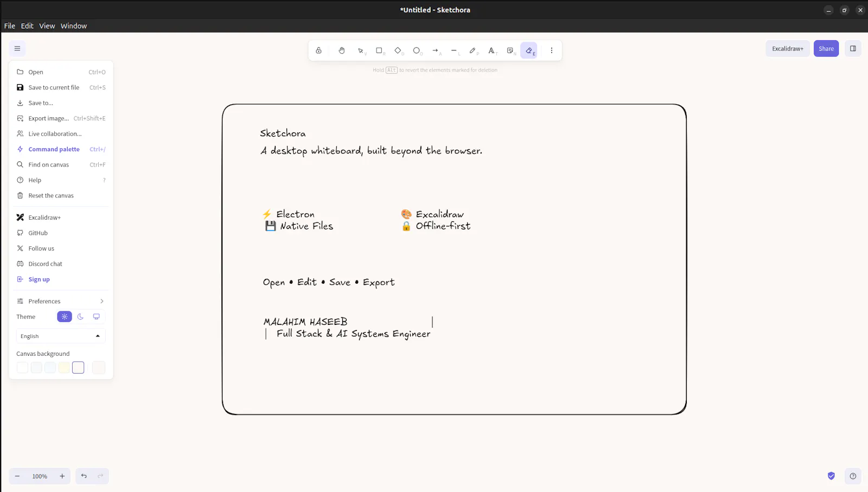The width and height of the screenshot is (868, 492).
Task: Reset zoom via 100% label
Action: 40,476
